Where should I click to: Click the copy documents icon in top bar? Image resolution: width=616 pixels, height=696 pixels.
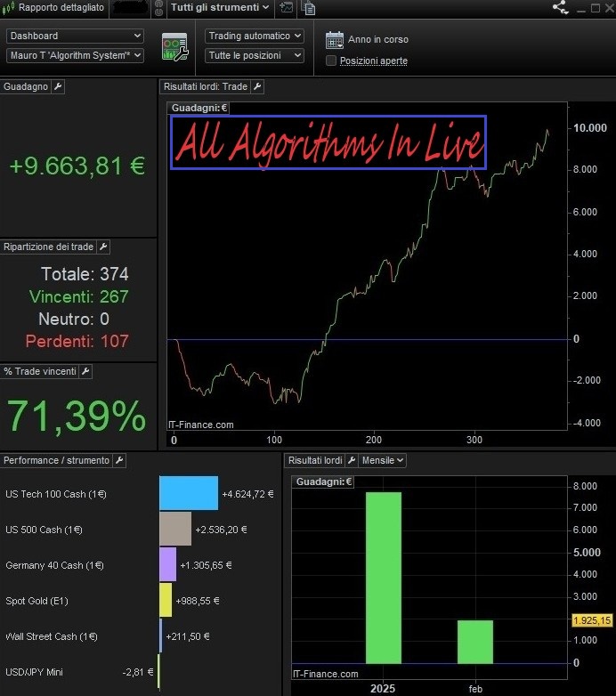pyautogui.click(x=308, y=8)
